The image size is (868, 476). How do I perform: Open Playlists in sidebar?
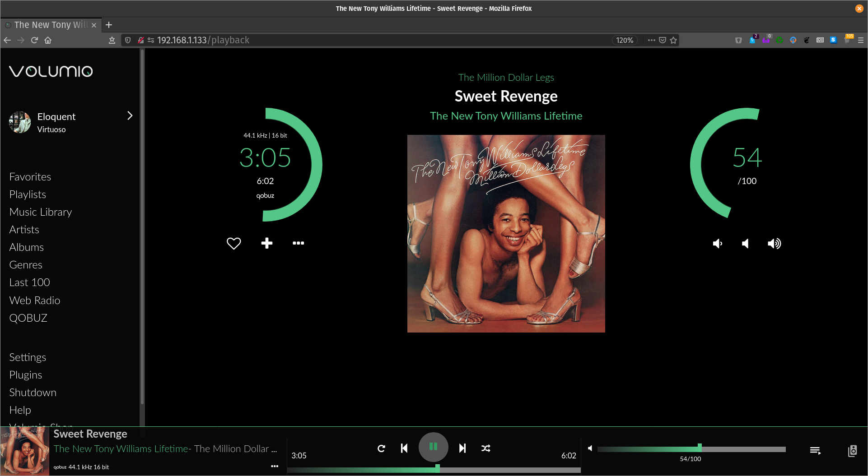point(28,194)
